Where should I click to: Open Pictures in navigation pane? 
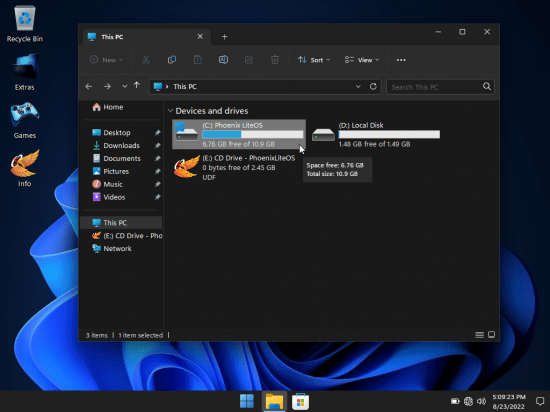pyautogui.click(x=110, y=171)
